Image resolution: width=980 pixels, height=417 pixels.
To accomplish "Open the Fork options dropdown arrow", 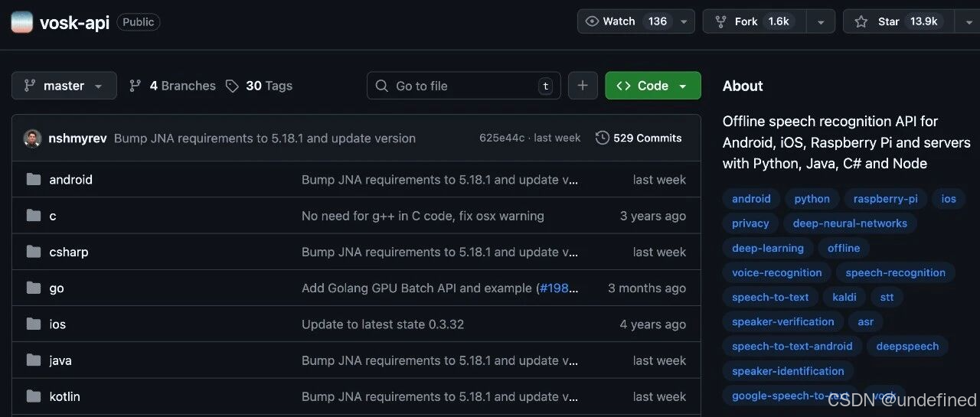I will coord(821,21).
